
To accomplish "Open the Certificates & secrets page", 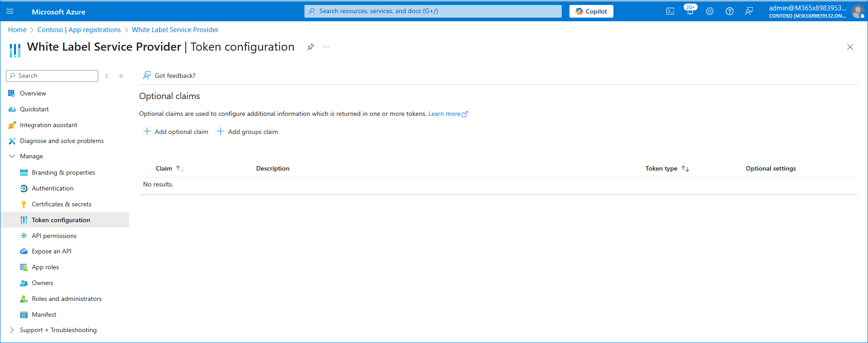I will coord(62,204).
